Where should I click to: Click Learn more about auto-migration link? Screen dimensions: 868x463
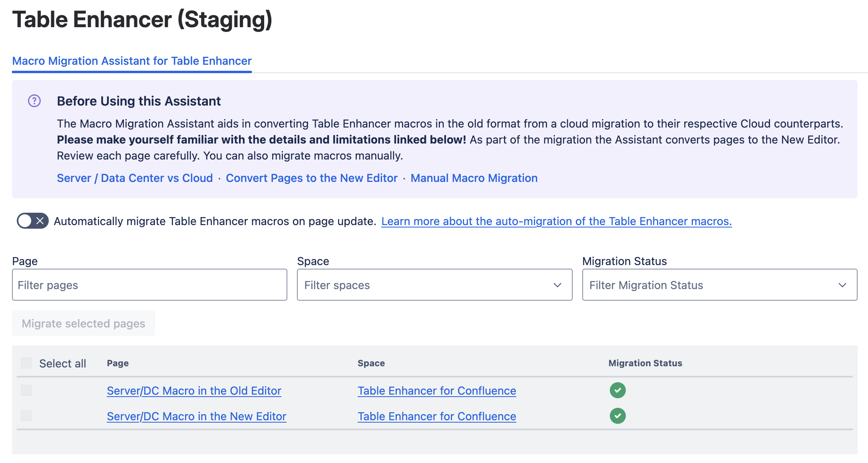click(556, 221)
